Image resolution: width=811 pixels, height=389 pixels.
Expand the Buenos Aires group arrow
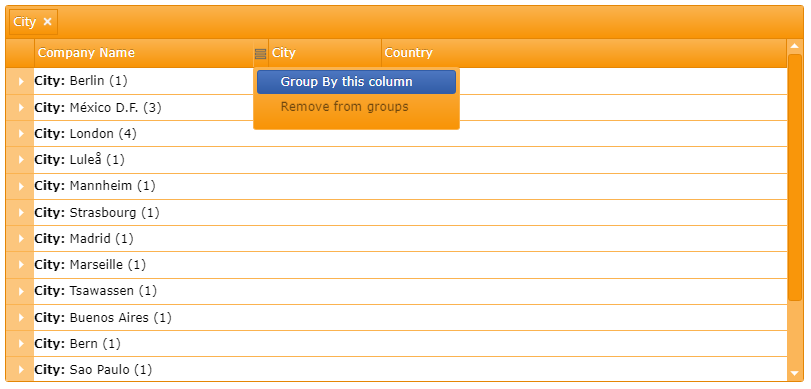(x=21, y=318)
